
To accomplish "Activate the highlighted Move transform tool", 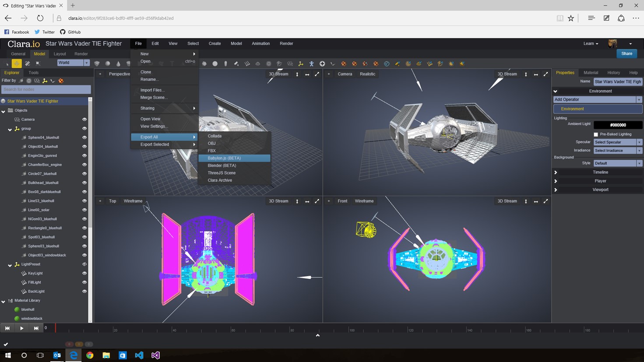I will pyautogui.click(x=17, y=63).
